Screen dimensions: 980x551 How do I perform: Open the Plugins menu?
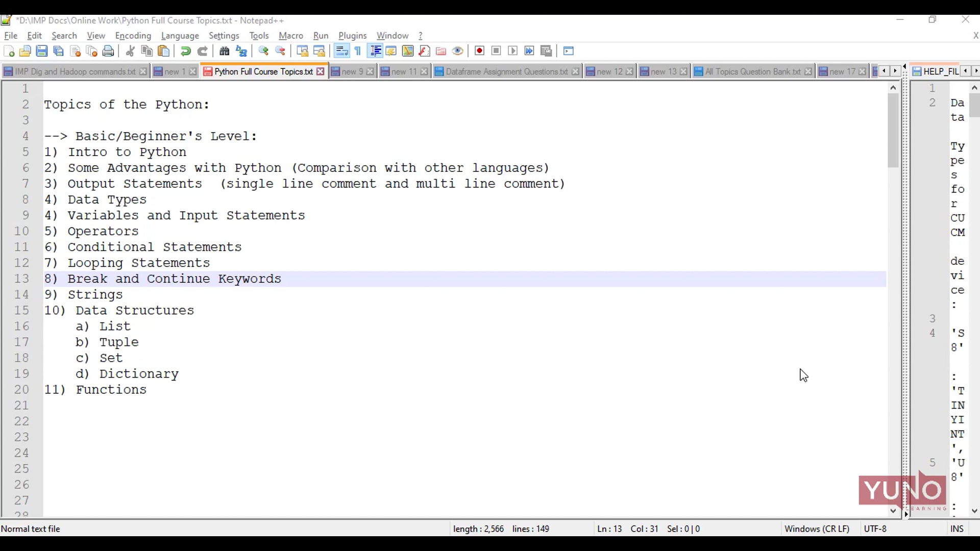[x=353, y=36]
